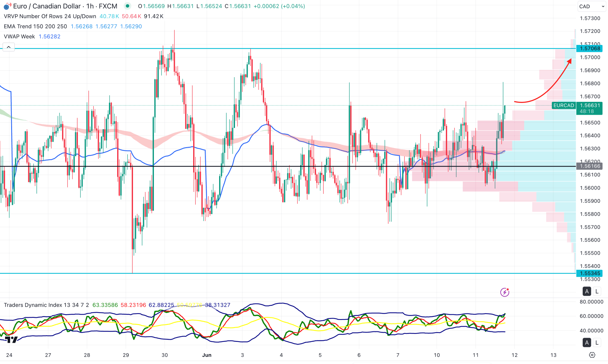Click the 1.57300 price axis label
The height and width of the screenshot is (364, 608).
click(x=590, y=18)
